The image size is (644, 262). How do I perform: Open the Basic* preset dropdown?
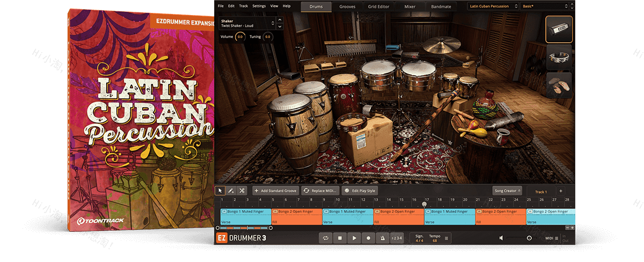coord(545,6)
